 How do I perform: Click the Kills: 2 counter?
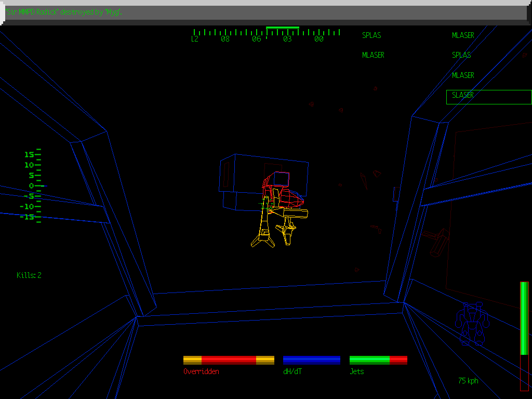point(29,275)
